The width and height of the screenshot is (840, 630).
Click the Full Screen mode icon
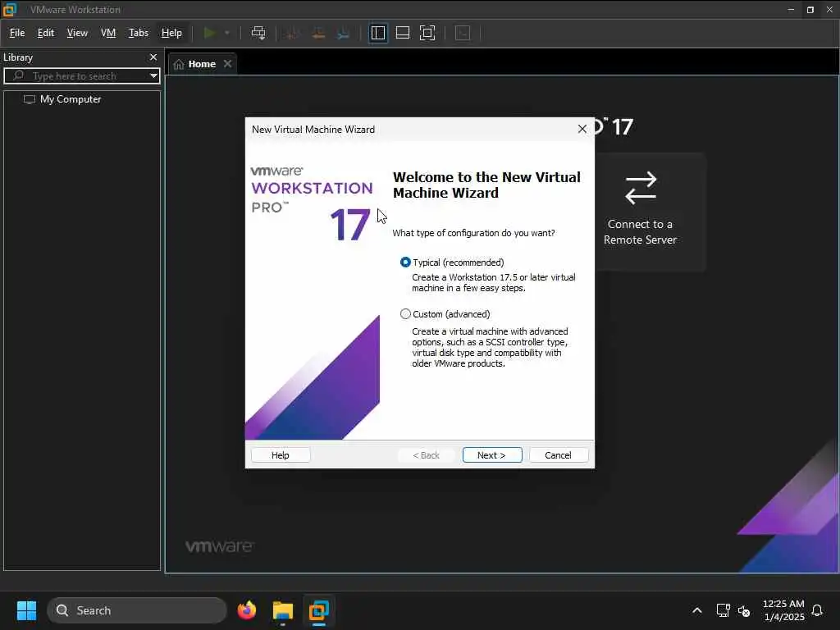[427, 33]
